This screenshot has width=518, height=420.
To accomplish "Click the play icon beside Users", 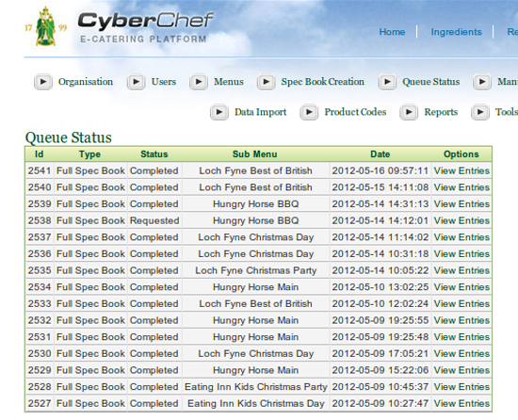I will tap(137, 82).
